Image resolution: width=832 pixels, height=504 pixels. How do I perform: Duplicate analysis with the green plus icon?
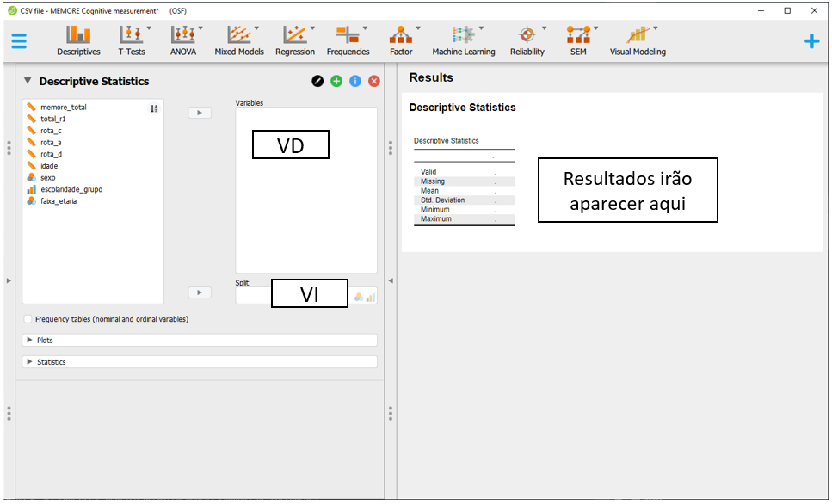coord(336,81)
